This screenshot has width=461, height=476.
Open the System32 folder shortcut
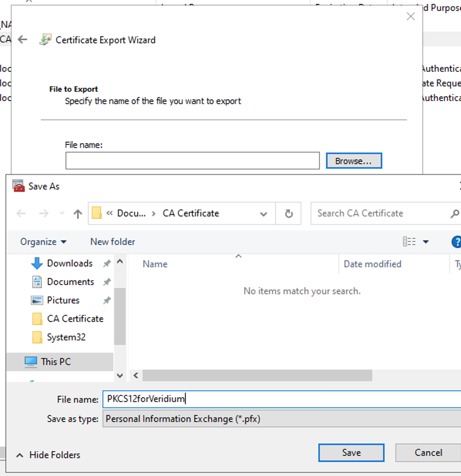tap(66, 337)
